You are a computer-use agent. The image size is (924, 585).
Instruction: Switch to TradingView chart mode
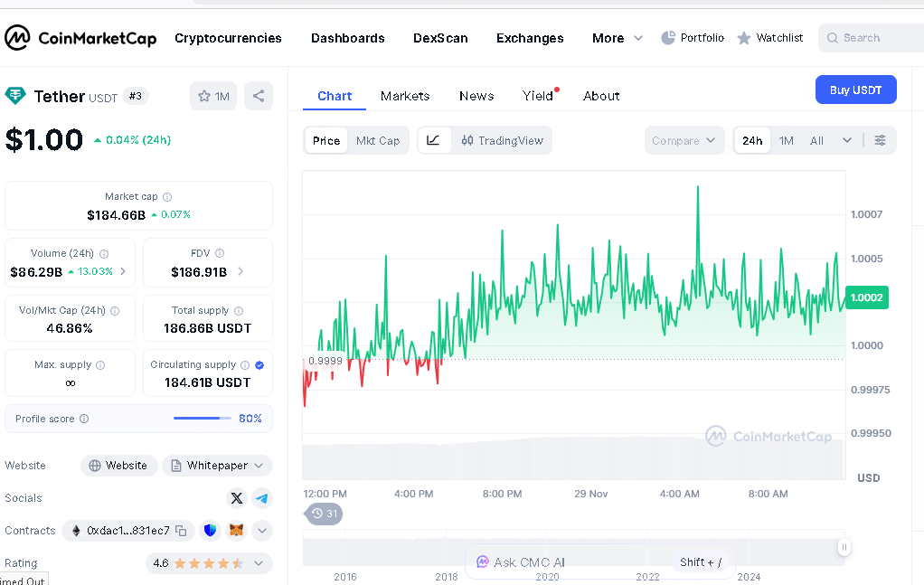pyautogui.click(x=503, y=140)
